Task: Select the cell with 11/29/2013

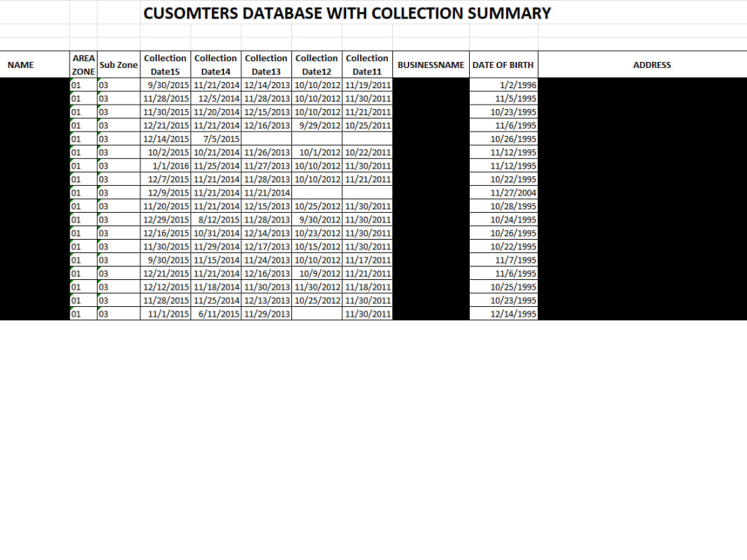Action: tap(267, 314)
